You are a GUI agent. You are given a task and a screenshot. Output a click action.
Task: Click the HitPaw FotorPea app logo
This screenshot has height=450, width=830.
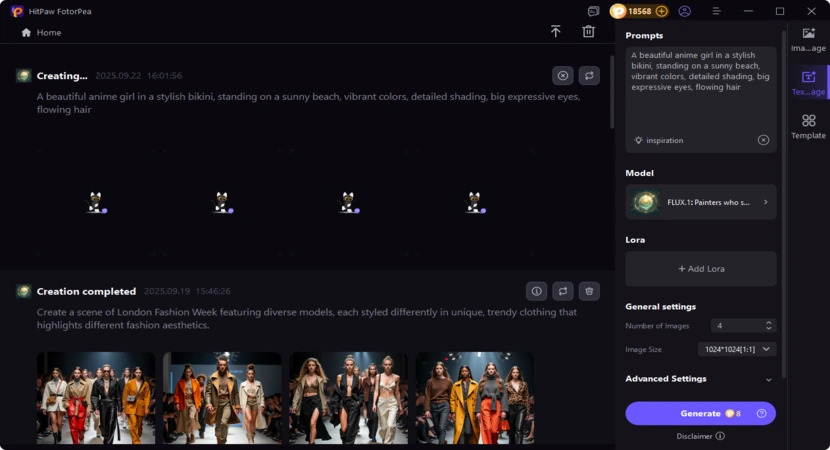[x=17, y=11]
